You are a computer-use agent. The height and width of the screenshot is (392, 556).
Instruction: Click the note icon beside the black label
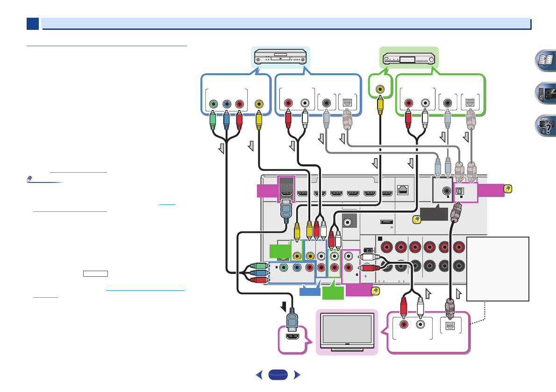(415, 218)
